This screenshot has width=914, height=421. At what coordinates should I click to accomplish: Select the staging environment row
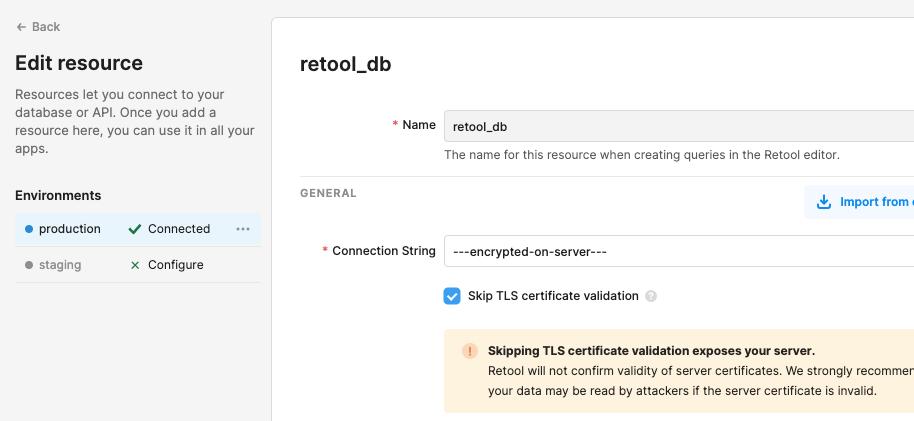(138, 265)
